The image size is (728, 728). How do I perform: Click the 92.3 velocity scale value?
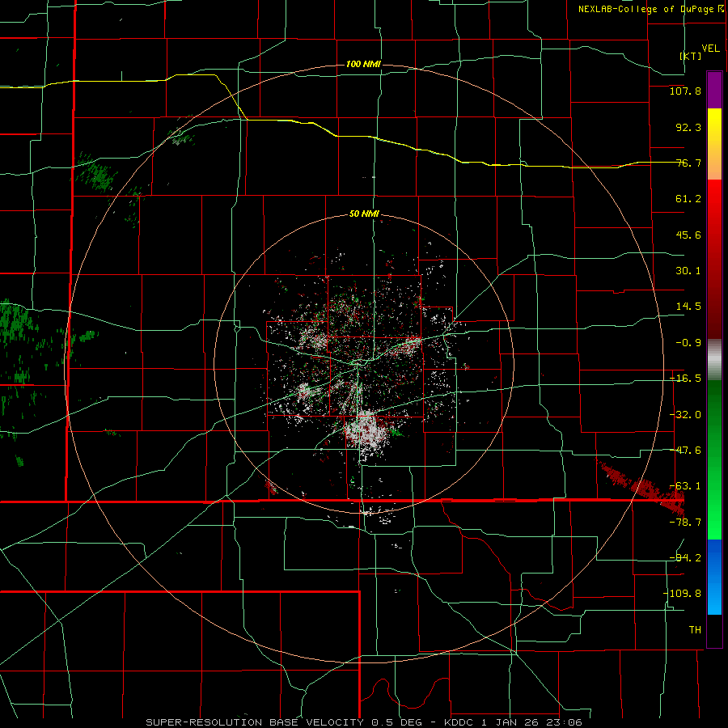coord(688,127)
